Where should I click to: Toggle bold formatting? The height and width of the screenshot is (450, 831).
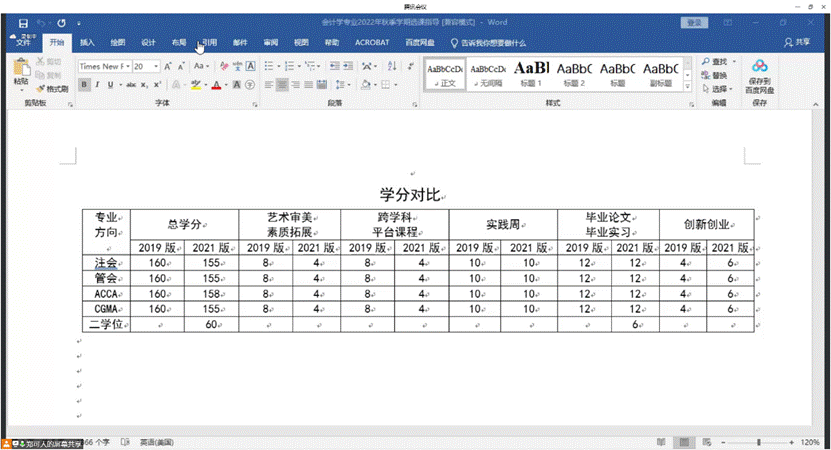(84, 85)
